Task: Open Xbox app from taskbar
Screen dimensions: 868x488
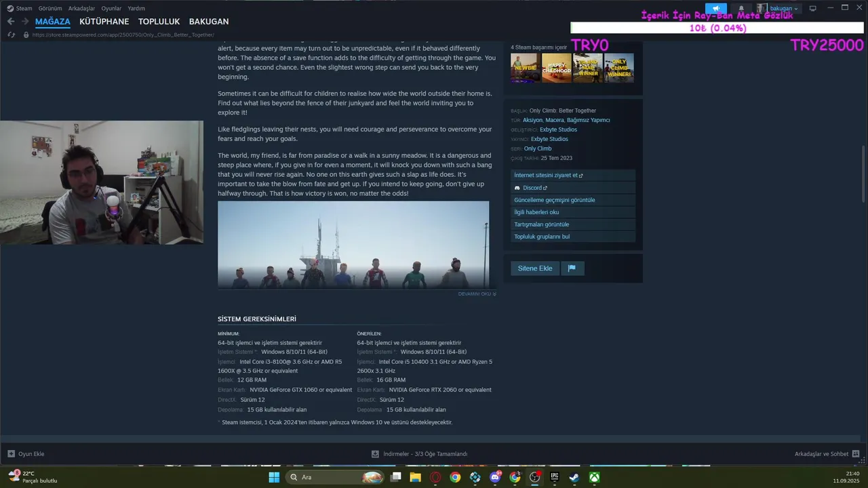Action: (x=594, y=477)
